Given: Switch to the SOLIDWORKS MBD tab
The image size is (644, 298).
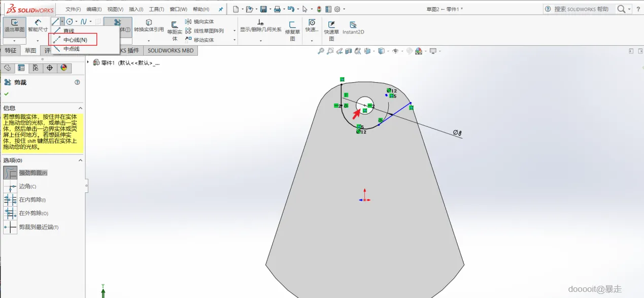Looking at the screenshot, I should coord(171,50).
